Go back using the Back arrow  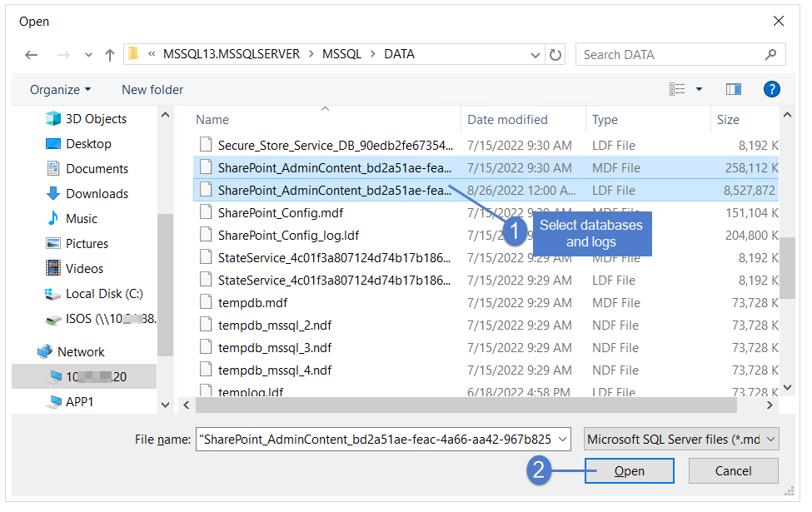32,55
